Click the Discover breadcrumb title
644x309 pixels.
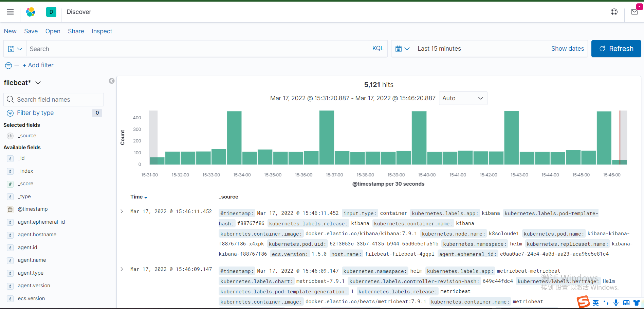[x=79, y=12]
